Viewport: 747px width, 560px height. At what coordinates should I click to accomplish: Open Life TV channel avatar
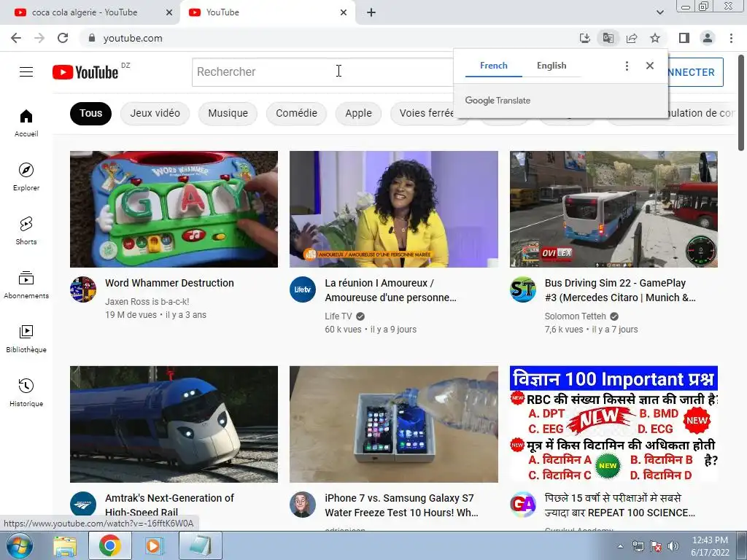tap(303, 289)
